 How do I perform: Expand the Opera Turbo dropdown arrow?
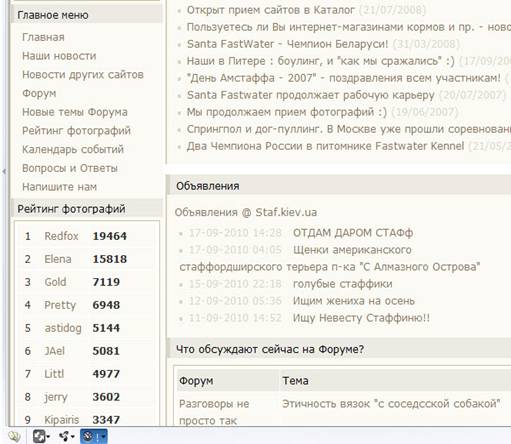[103, 436]
